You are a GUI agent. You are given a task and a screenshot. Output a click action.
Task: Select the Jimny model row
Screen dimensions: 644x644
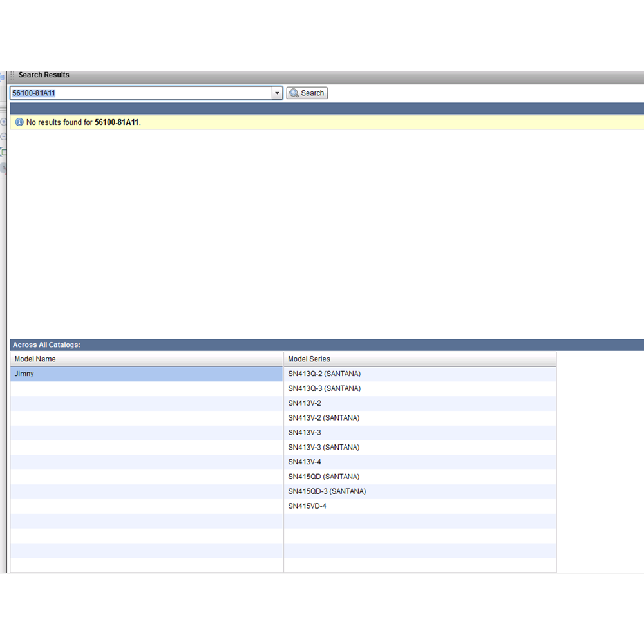click(146, 374)
